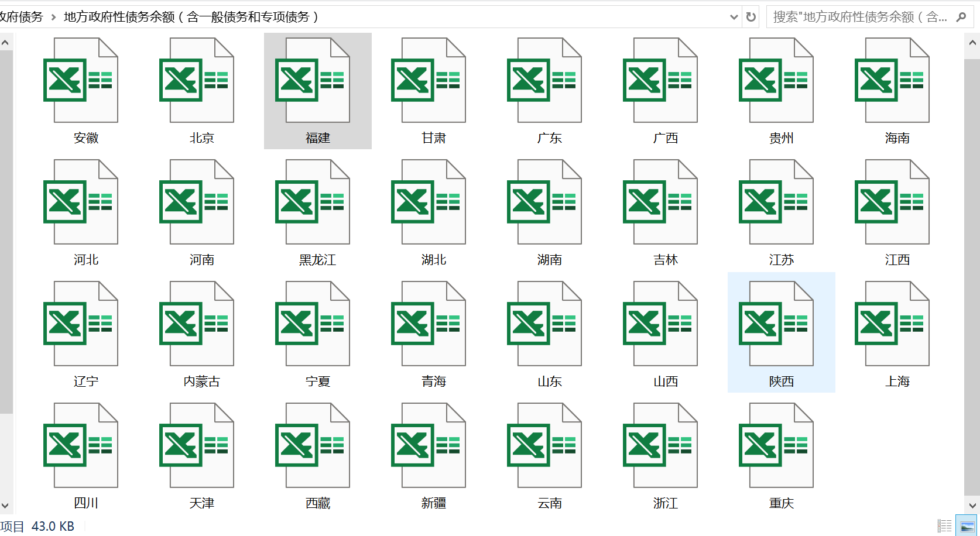The height and width of the screenshot is (536, 980).
Task: Select the 北京 Excel file icon
Action: coord(197,80)
